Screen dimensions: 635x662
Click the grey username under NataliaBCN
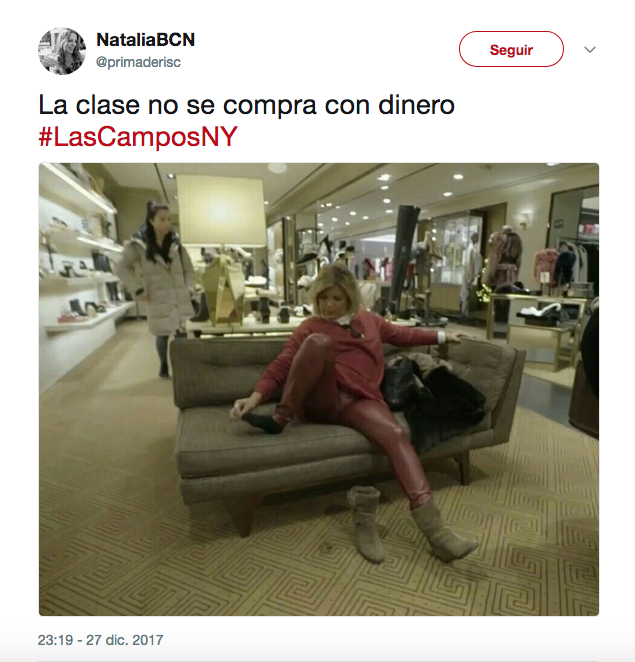pos(138,62)
